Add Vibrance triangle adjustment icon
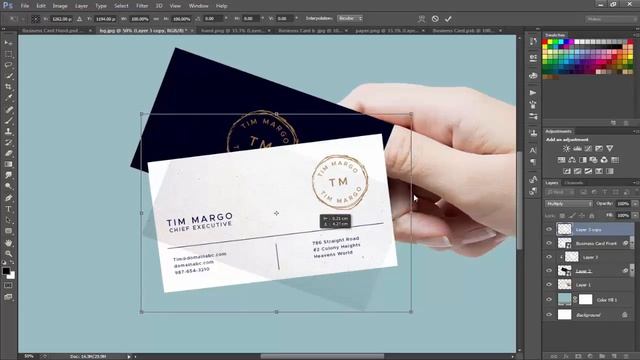The image size is (640, 360). tap(610, 149)
